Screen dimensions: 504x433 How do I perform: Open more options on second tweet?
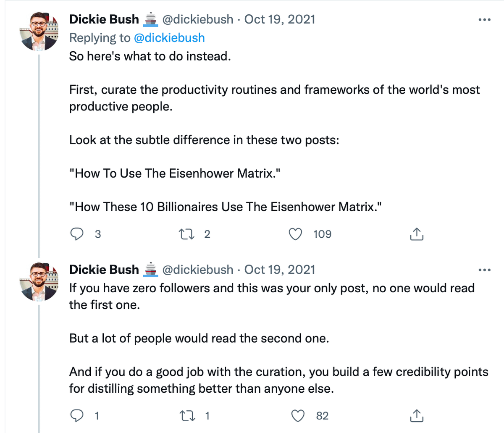point(485,270)
